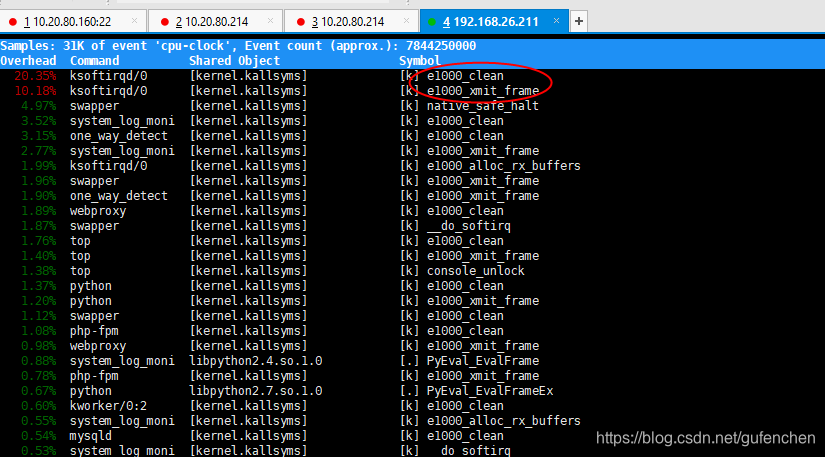
Task: Click python in the 1.20% row
Action: [x=91, y=301]
